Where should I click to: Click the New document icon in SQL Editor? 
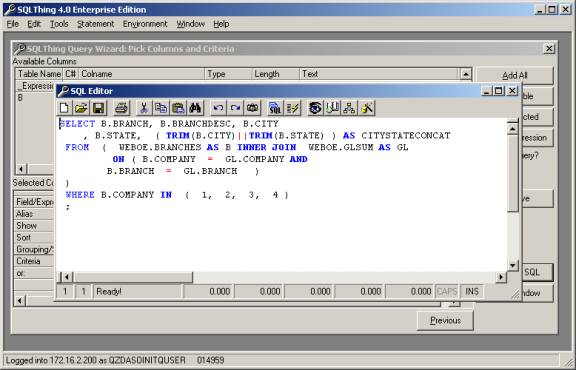[x=65, y=108]
